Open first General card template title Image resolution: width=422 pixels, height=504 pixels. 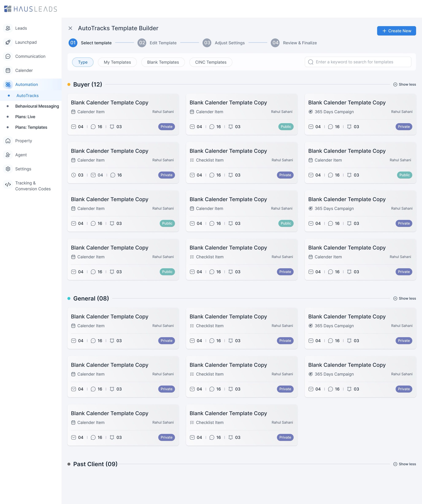tap(110, 317)
